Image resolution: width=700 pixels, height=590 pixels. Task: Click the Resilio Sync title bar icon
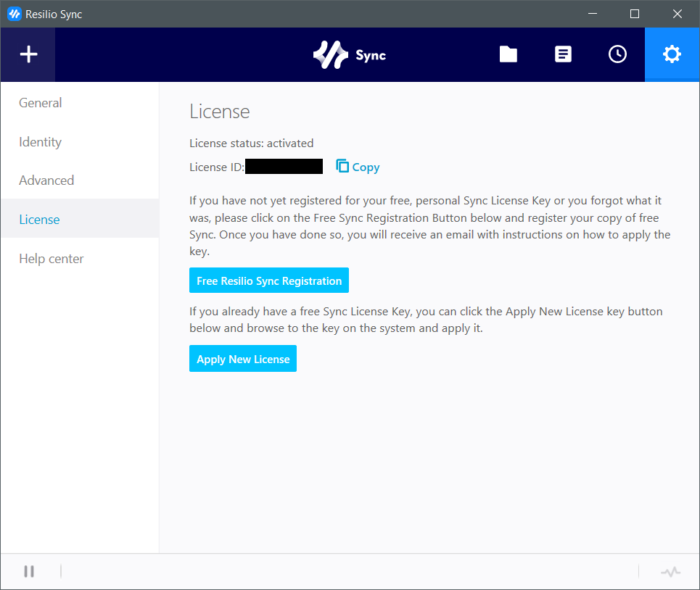pyautogui.click(x=15, y=14)
